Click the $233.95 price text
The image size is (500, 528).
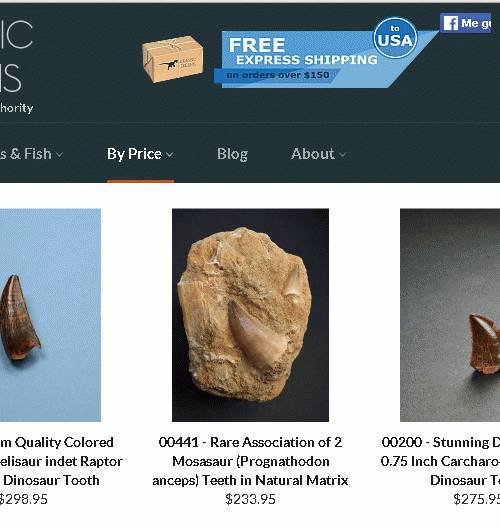pos(250,499)
